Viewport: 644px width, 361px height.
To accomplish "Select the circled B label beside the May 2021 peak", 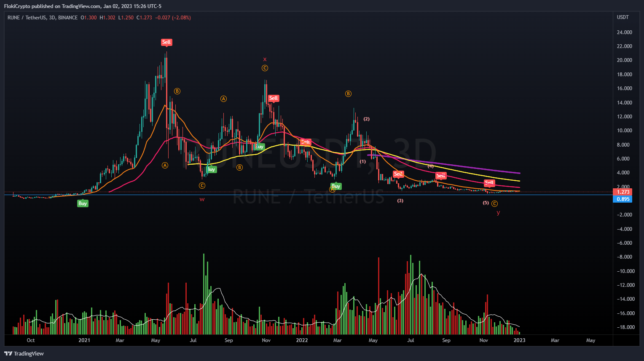I will click(x=177, y=91).
